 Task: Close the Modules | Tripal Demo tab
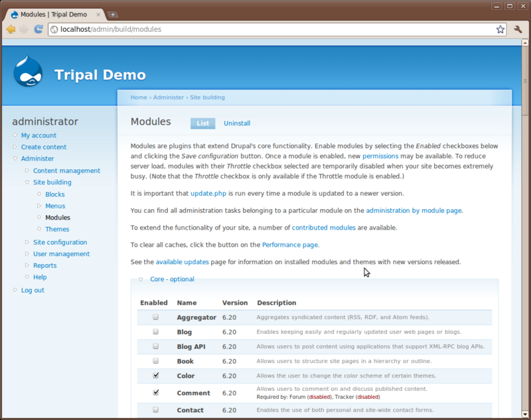(x=98, y=15)
